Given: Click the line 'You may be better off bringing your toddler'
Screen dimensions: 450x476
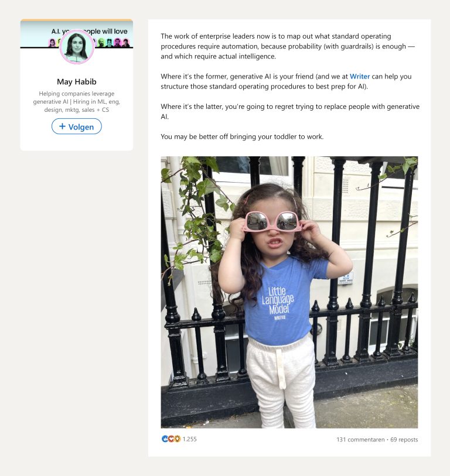Looking at the screenshot, I should 242,136.
